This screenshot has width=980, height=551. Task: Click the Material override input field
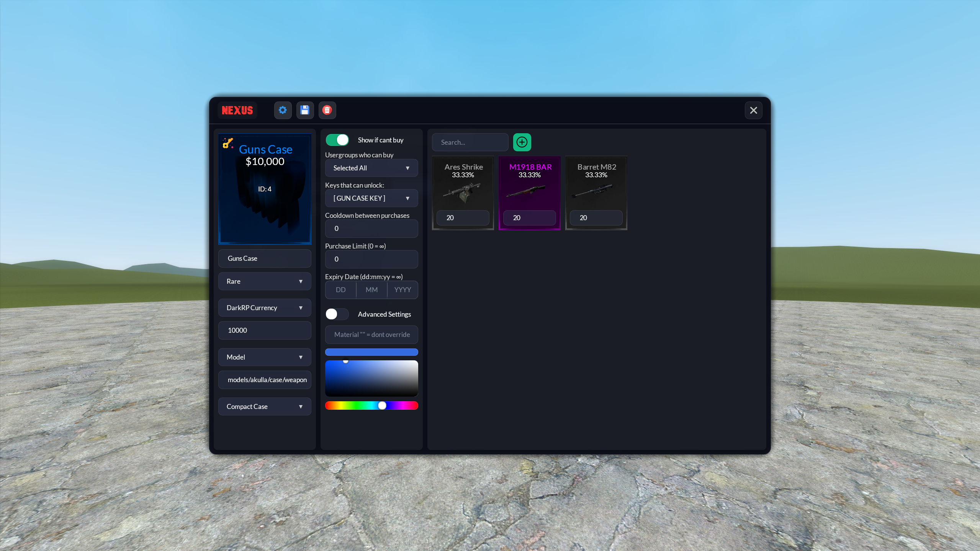point(371,335)
